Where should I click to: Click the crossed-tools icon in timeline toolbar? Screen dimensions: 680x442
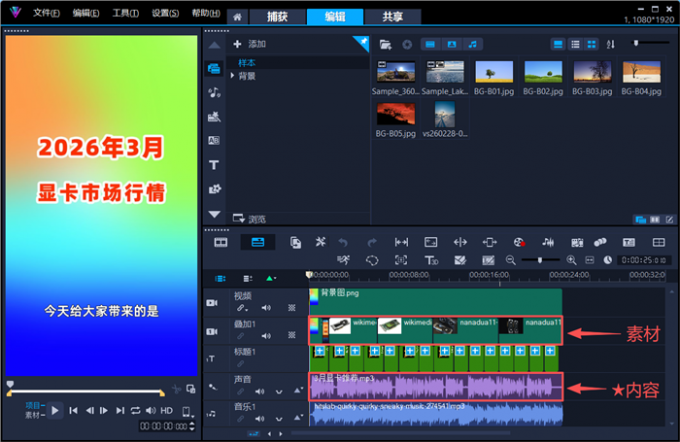tap(320, 242)
